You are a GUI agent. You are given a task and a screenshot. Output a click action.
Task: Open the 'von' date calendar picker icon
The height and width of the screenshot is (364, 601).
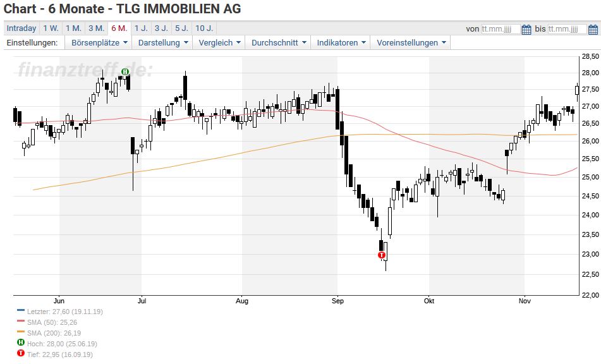[x=526, y=29]
